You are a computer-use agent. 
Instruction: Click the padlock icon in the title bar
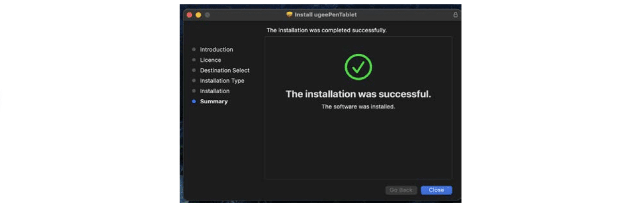click(456, 15)
